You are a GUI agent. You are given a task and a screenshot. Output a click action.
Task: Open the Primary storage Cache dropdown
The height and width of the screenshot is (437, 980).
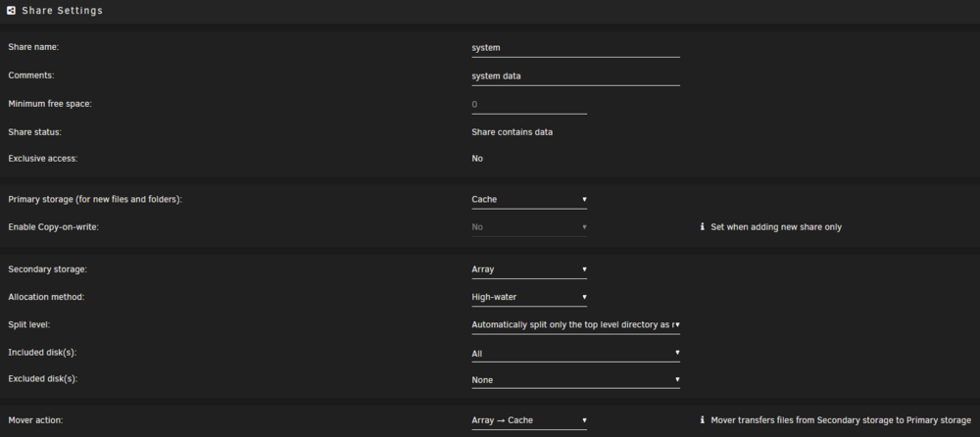529,200
